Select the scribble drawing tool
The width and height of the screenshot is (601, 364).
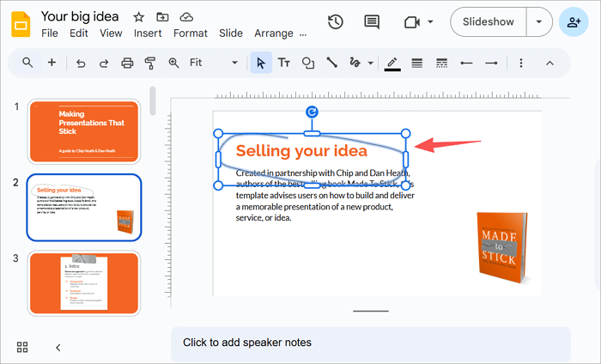[x=355, y=63]
